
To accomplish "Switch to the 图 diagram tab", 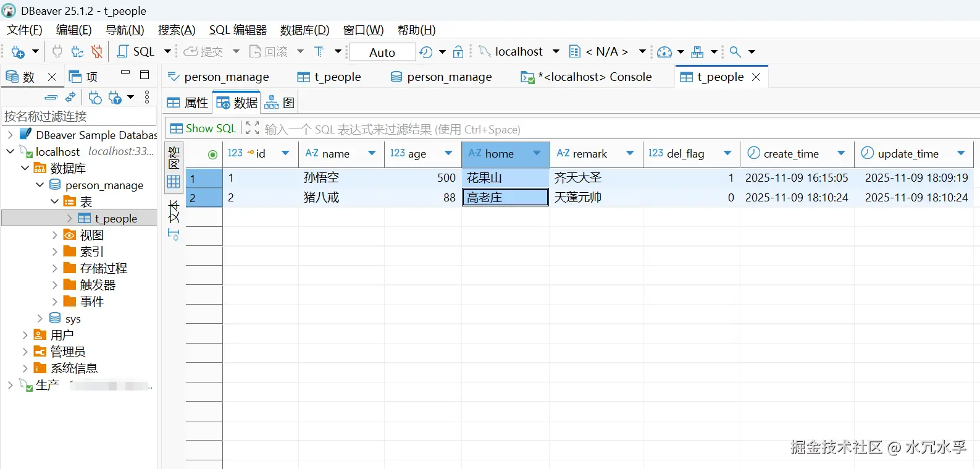I will click(279, 103).
